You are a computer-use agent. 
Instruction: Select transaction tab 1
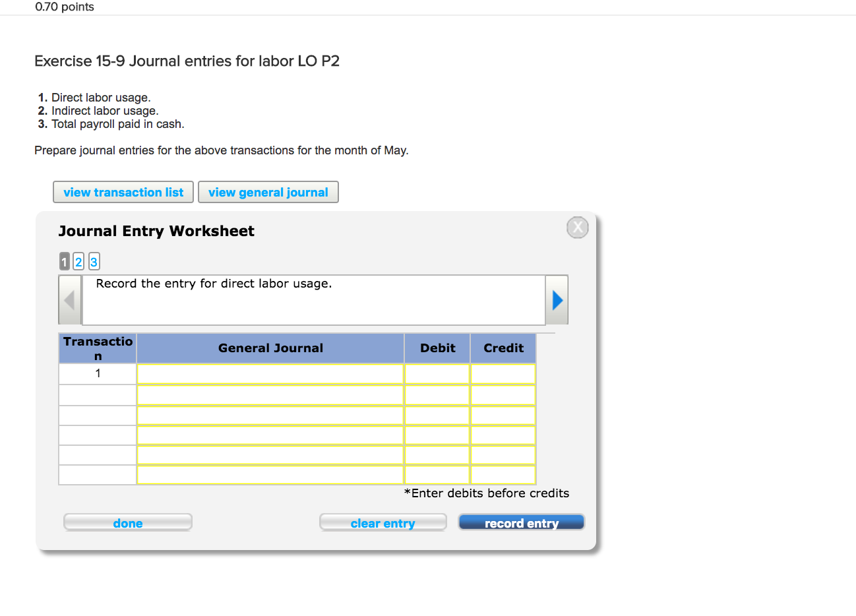(x=64, y=262)
